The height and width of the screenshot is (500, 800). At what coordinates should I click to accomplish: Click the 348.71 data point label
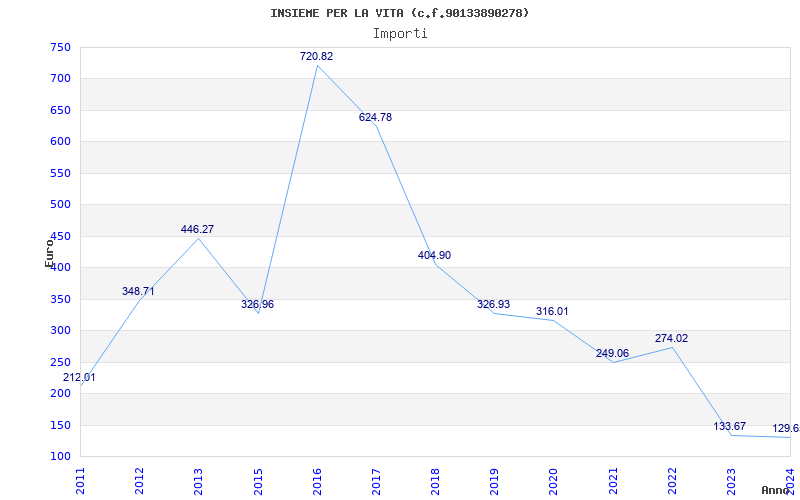(x=138, y=291)
